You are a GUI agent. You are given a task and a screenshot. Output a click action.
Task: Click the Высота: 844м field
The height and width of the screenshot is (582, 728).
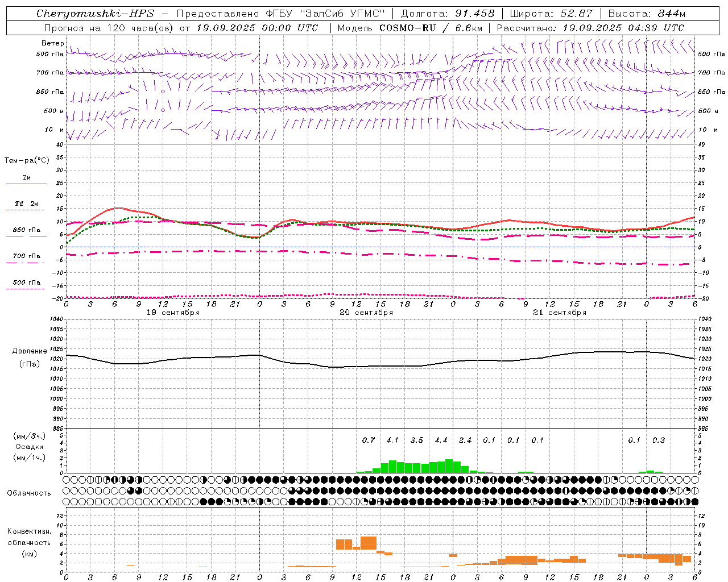pos(646,14)
